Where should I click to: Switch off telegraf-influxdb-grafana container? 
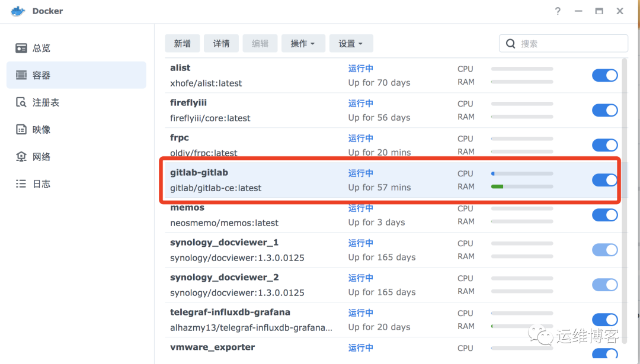[605, 320]
